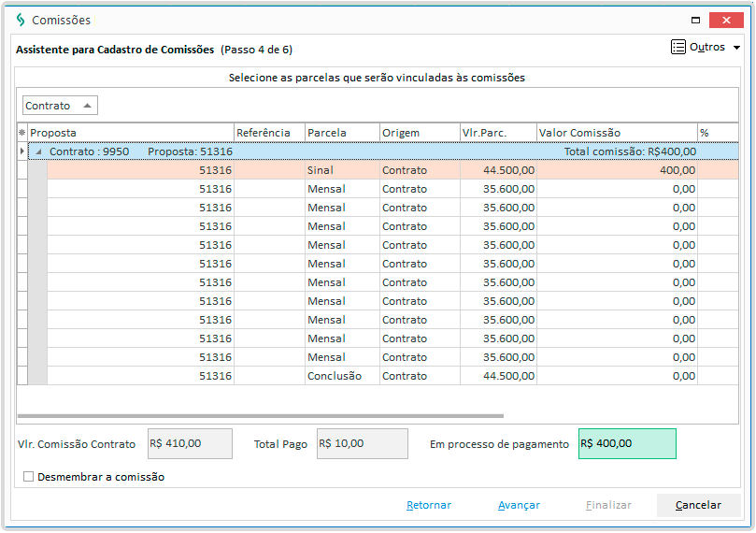Screen dimensions: 756x533
Task: Click the Em processo de pagamento field
Action: pyautogui.click(x=627, y=444)
